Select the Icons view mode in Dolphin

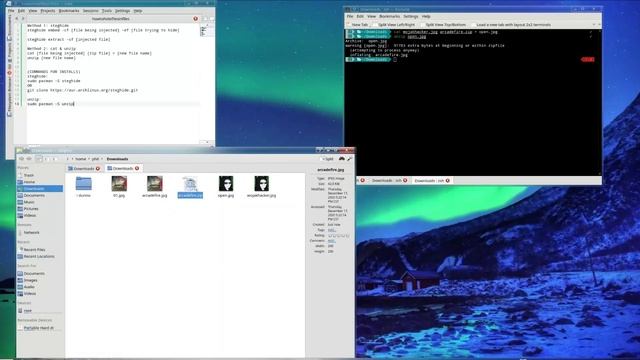click(x=39, y=159)
